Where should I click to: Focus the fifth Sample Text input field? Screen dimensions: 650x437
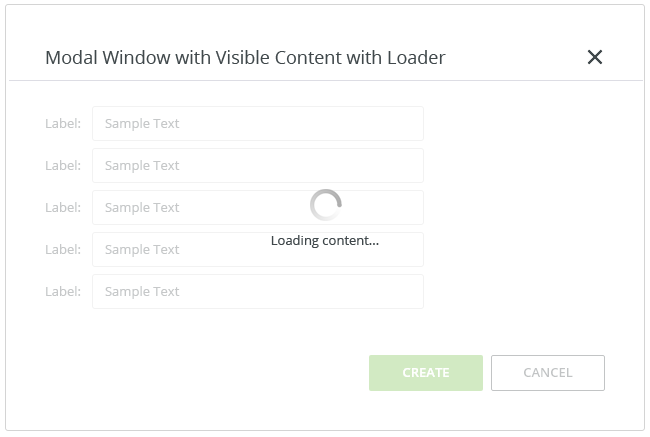tap(258, 291)
